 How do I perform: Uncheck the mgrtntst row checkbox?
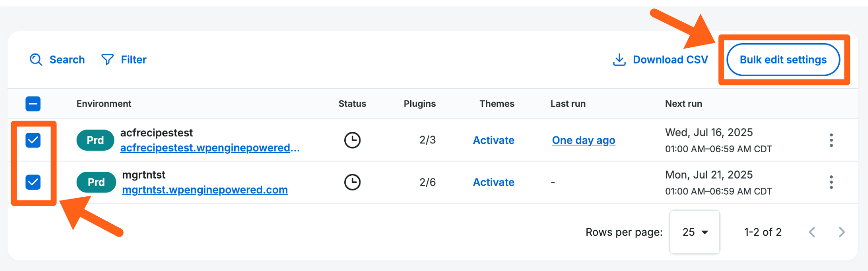[x=33, y=182]
